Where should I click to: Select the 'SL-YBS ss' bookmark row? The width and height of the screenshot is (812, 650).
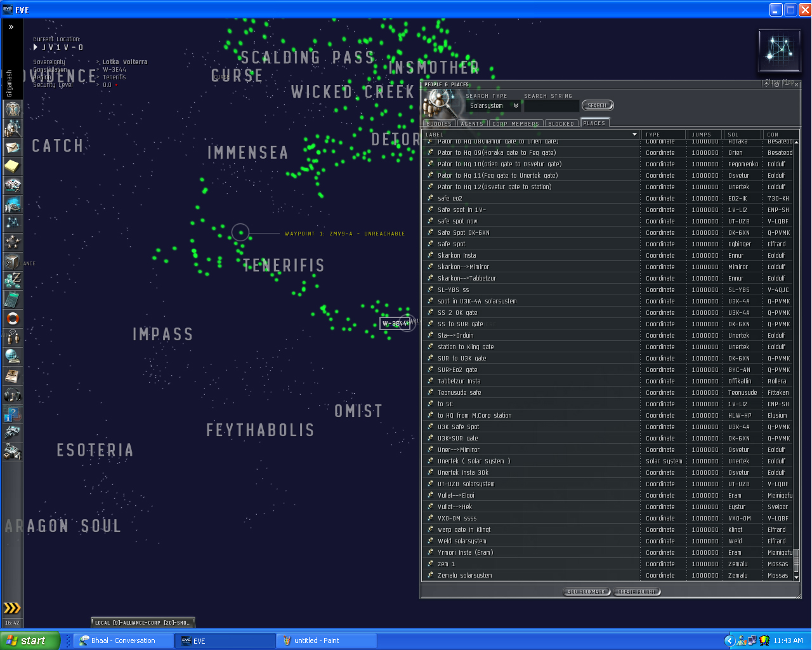[x=608, y=289]
